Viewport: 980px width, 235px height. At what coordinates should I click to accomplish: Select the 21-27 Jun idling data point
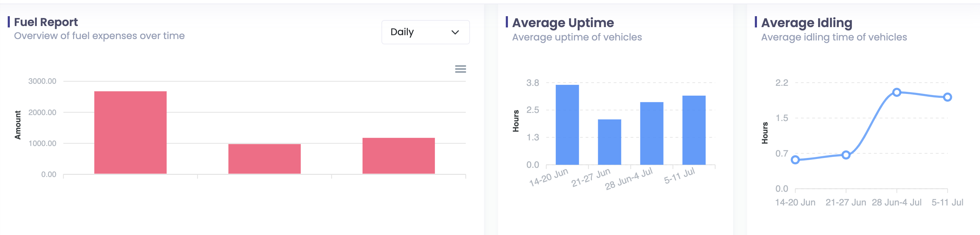click(x=846, y=155)
